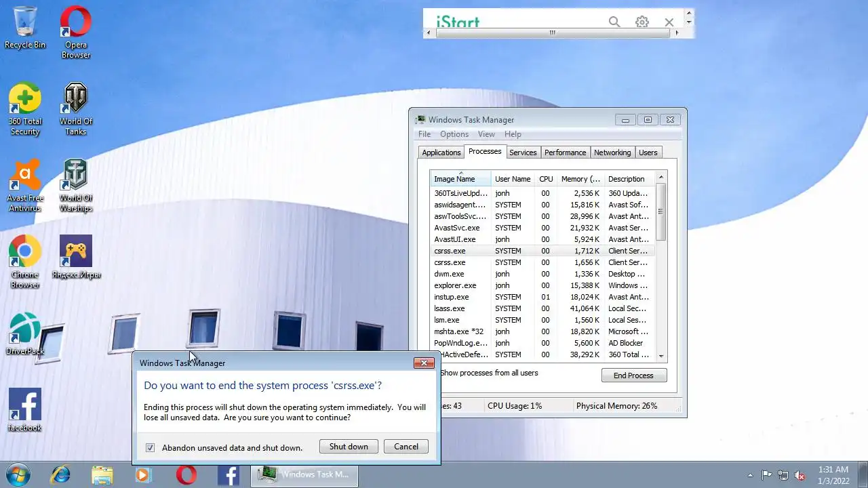
Task: Select the aswidsagent process row
Action: (542, 205)
